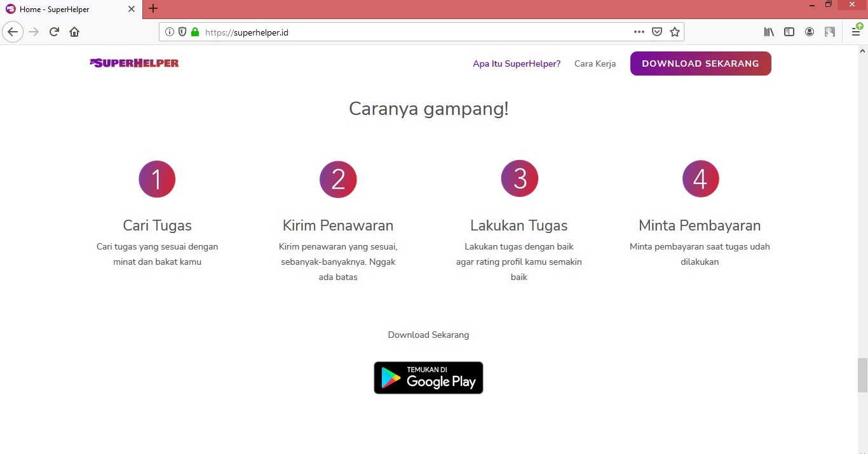Screen dimensions: 868x454
Task: Click the purple gradient circle numbered 3
Action: coord(519,178)
